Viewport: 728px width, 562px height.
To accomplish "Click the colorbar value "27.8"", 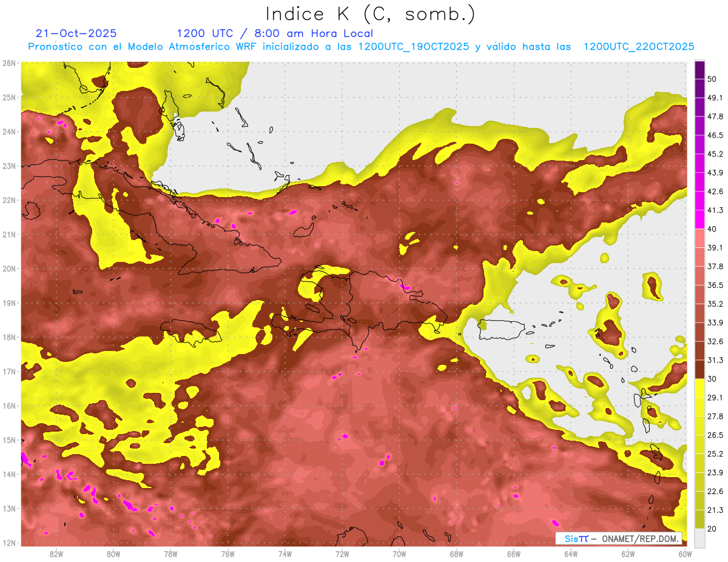I will (715, 416).
